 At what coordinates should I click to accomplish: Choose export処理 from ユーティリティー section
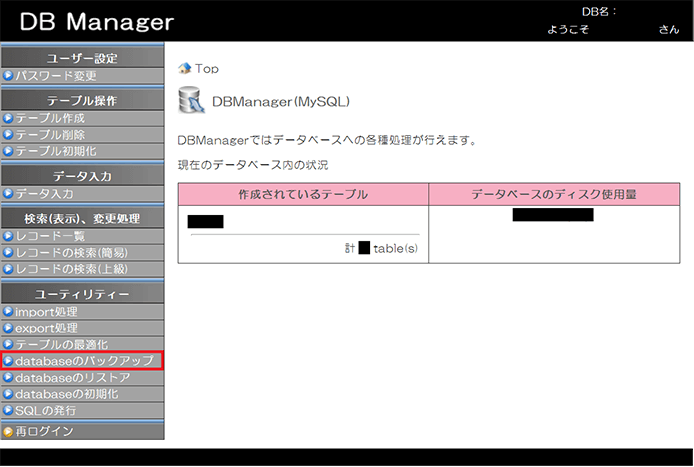click(x=46, y=328)
